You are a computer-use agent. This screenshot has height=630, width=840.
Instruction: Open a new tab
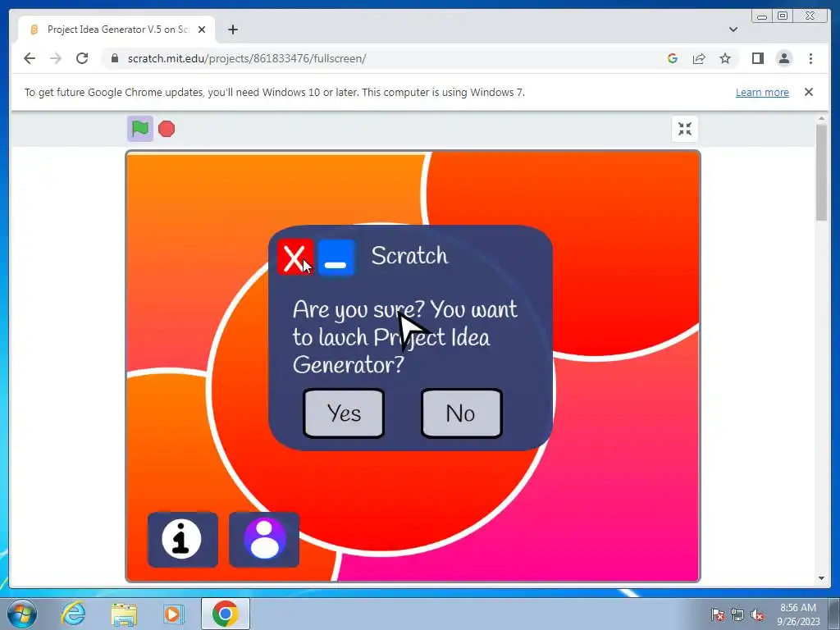(232, 30)
